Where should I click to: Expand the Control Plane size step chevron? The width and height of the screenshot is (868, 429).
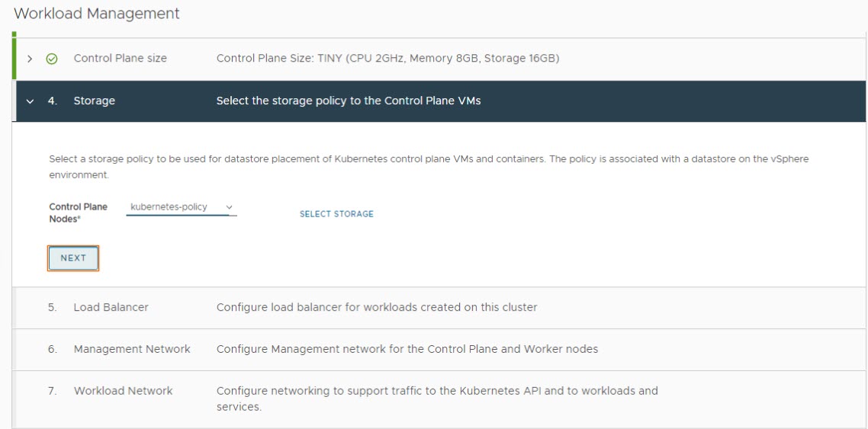[30, 59]
